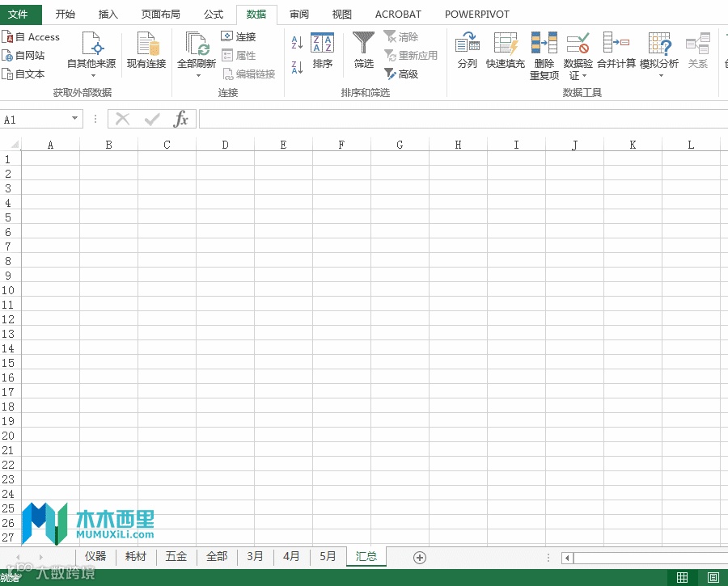This screenshot has width=728, height=586.
Task: Switch to the 开始 home tab
Action: click(65, 15)
